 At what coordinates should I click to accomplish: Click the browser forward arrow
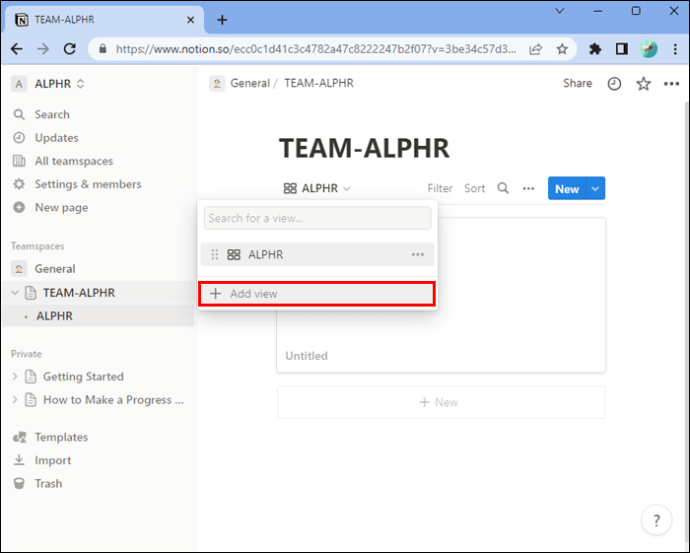point(43,49)
